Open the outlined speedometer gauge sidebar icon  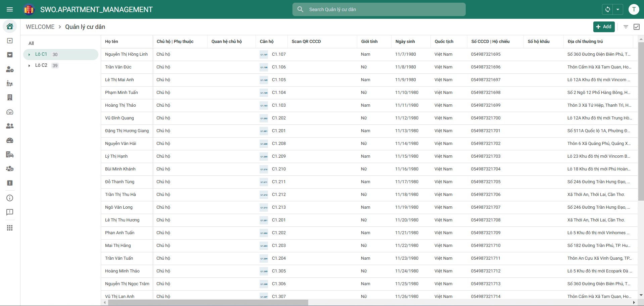point(10,112)
